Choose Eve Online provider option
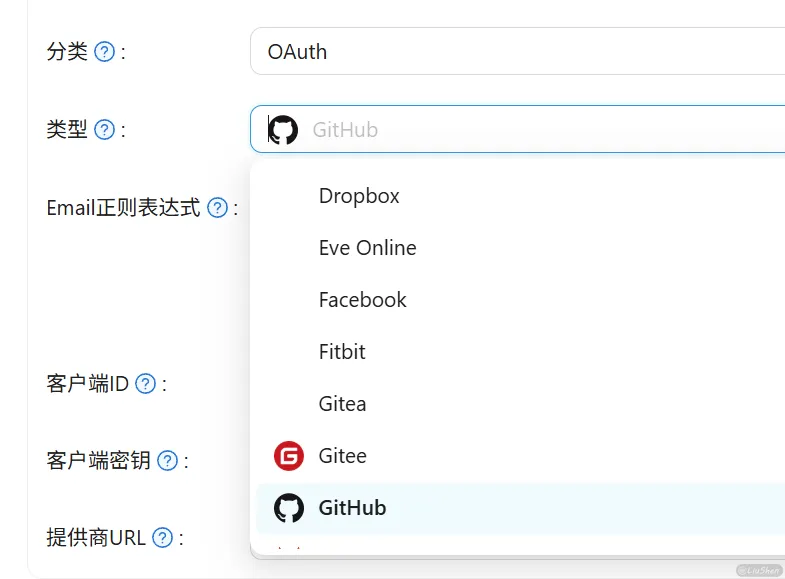Viewport: 785px width, 579px height. coord(367,248)
